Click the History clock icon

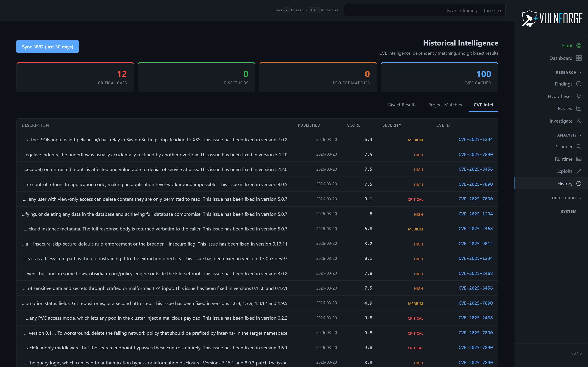pyautogui.click(x=579, y=183)
